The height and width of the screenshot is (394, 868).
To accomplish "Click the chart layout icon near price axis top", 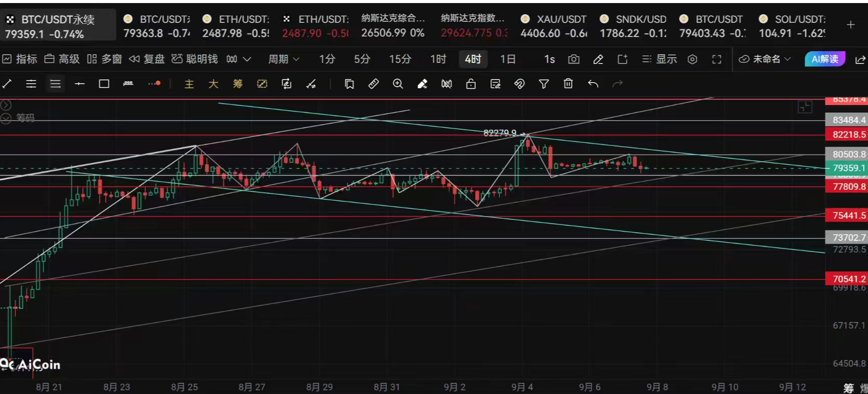I will tap(805, 107).
